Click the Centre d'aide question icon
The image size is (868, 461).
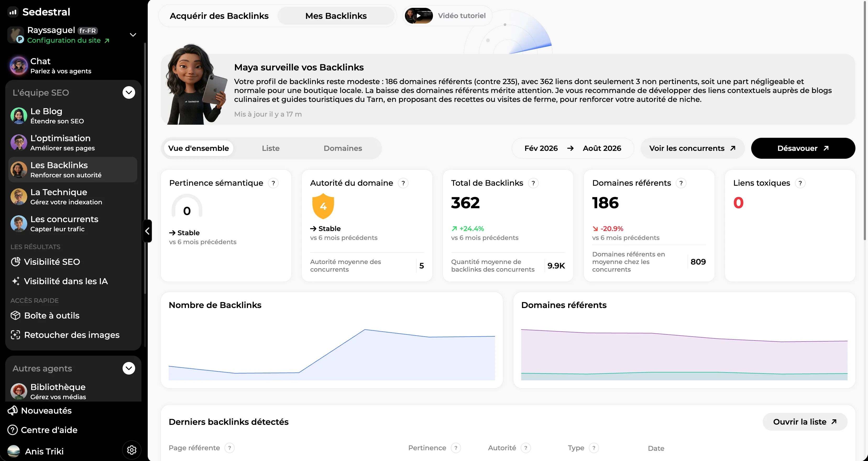(13, 430)
